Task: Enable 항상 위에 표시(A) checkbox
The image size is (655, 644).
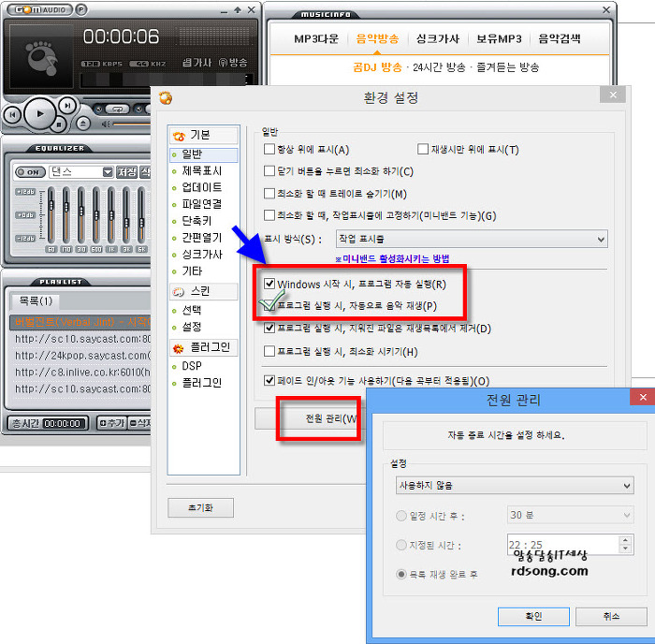Action: tap(269, 150)
